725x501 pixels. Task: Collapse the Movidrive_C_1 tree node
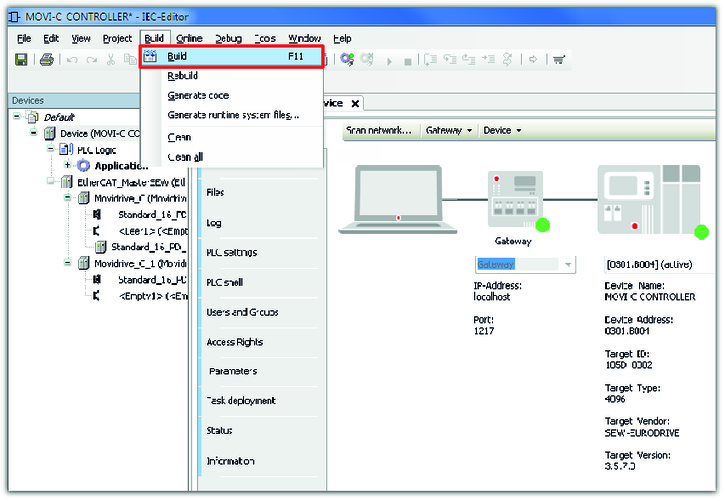(68, 263)
